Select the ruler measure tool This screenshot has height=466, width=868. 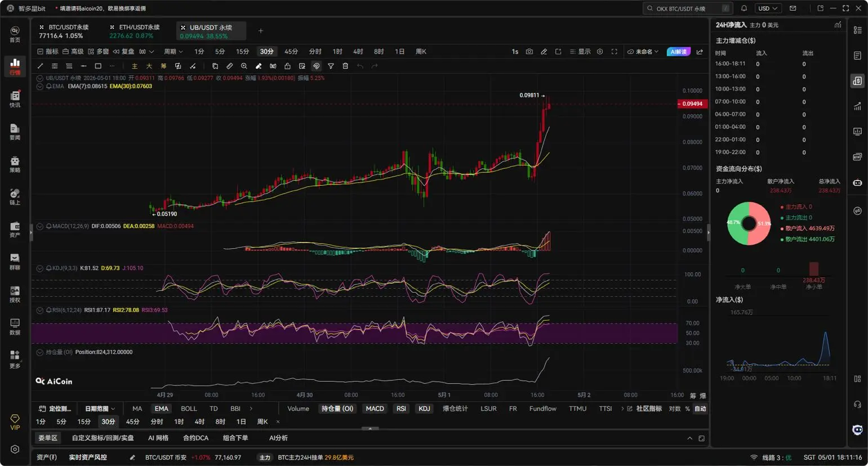coord(229,66)
